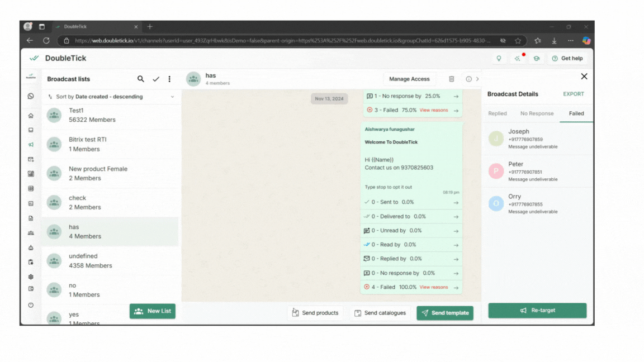Open View reasons link for 4 Failed
This screenshot has width=644, height=362.
[434, 287]
